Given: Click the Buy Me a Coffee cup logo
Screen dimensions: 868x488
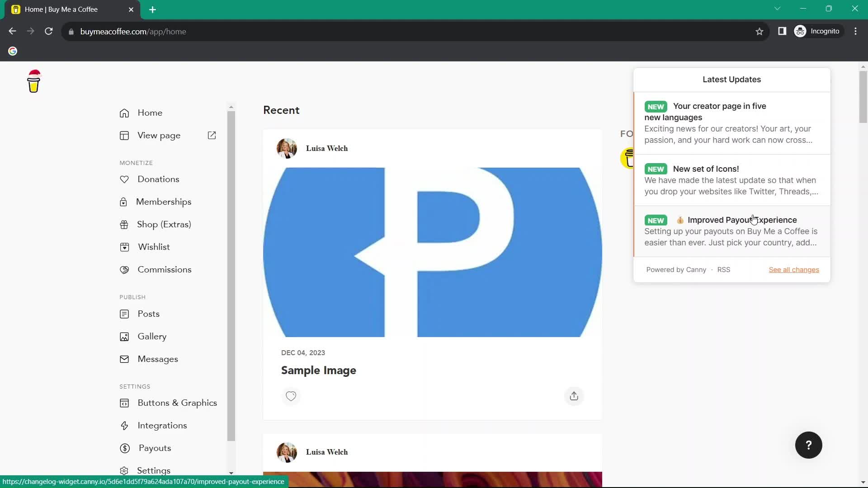Looking at the screenshot, I should point(34,81).
